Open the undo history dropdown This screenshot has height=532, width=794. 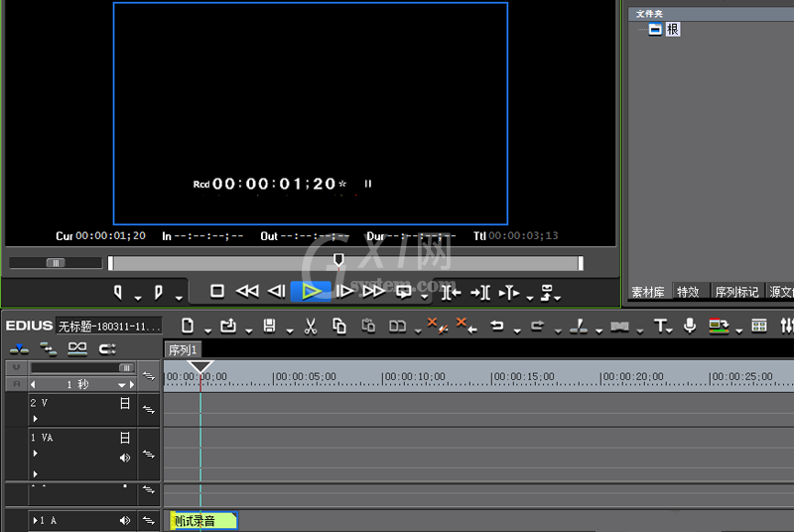[516, 332]
